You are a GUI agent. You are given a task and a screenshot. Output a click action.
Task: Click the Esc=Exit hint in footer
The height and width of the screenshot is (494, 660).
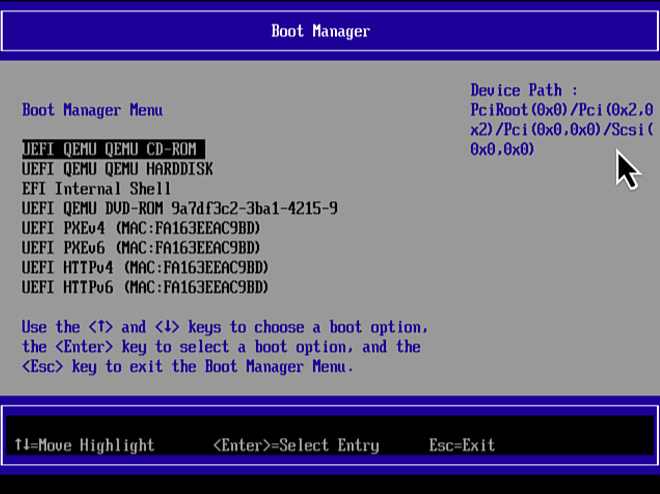[x=461, y=445]
